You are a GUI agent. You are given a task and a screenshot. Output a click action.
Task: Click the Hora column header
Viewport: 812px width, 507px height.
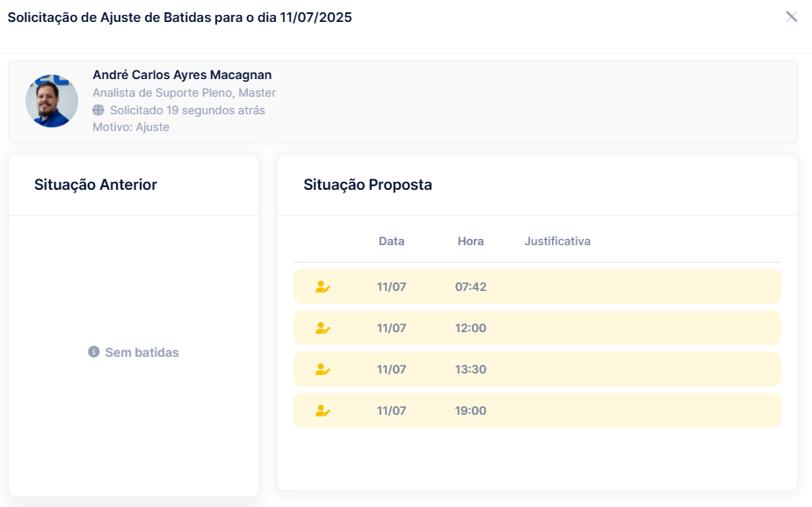471,242
